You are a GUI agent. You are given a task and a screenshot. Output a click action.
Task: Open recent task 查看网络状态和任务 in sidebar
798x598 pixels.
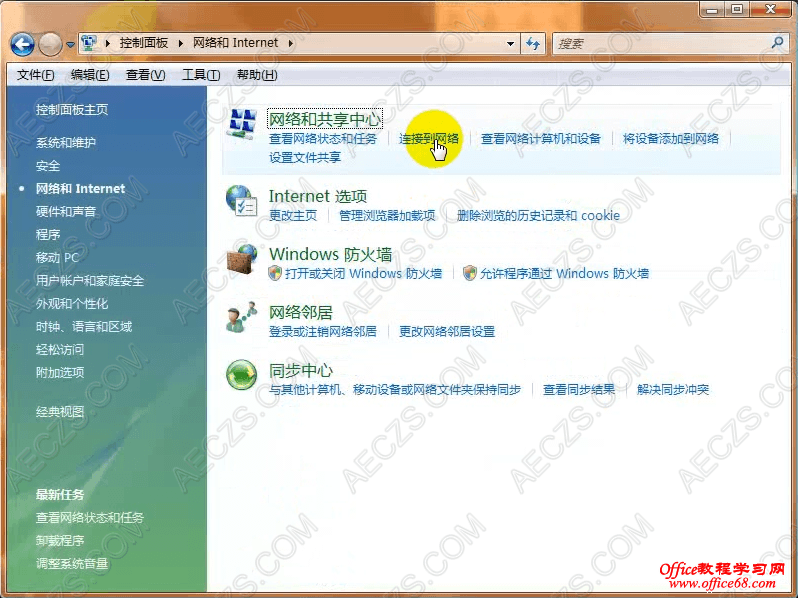[90, 518]
